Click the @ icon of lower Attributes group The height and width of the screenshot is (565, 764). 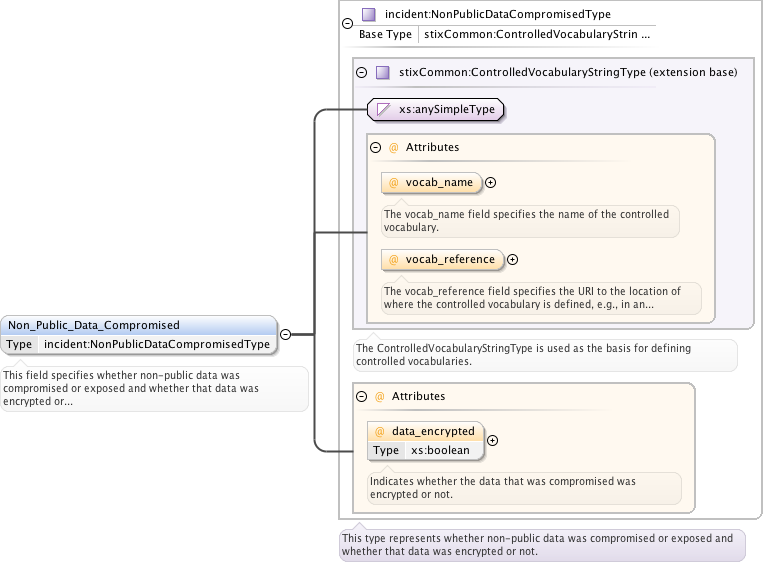point(379,397)
